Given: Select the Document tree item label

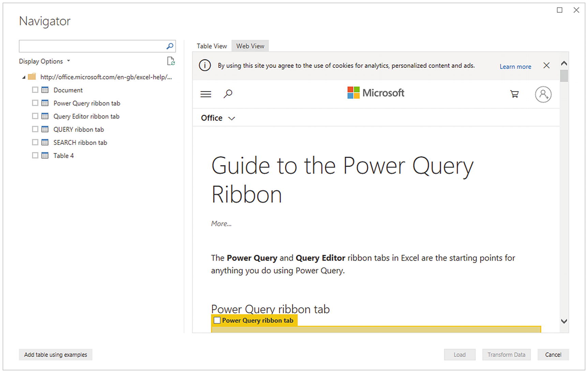Looking at the screenshot, I should [x=68, y=90].
